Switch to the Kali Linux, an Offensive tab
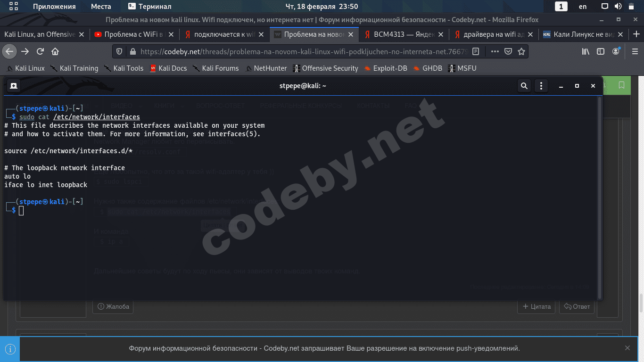 pos(40,34)
